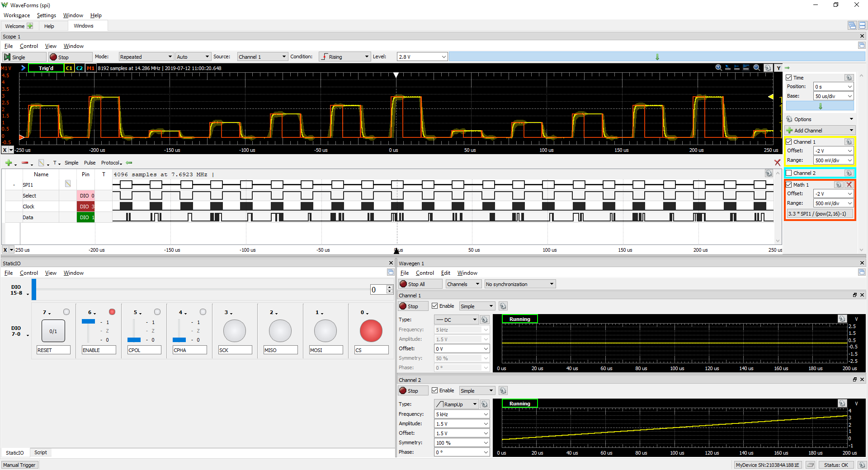Click the gear beside the Wavegen DC type
Viewport: 868px width, 470px height.
coord(485,320)
